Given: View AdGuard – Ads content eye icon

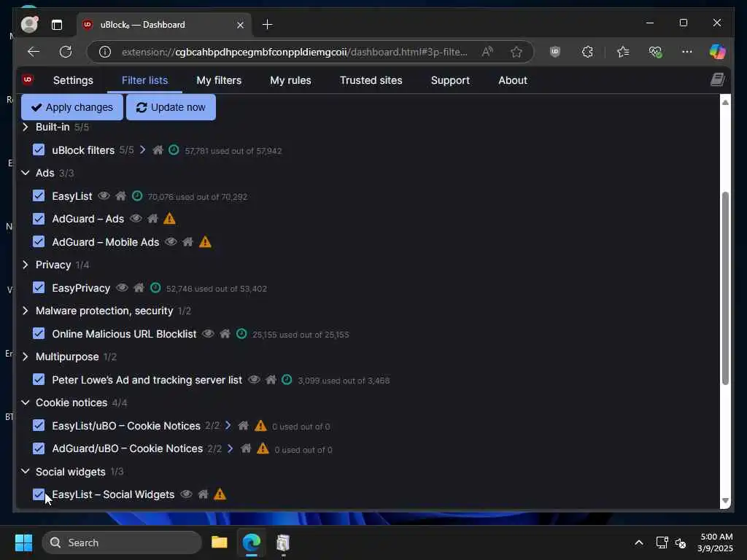Looking at the screenshot, I should pyautogui.click(x=136, y=219).
